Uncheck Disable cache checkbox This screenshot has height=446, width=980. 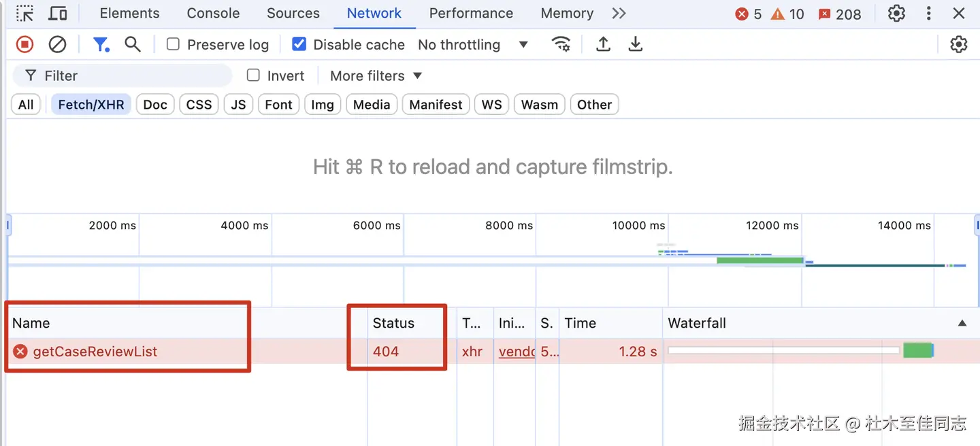[x=299, y=45]
